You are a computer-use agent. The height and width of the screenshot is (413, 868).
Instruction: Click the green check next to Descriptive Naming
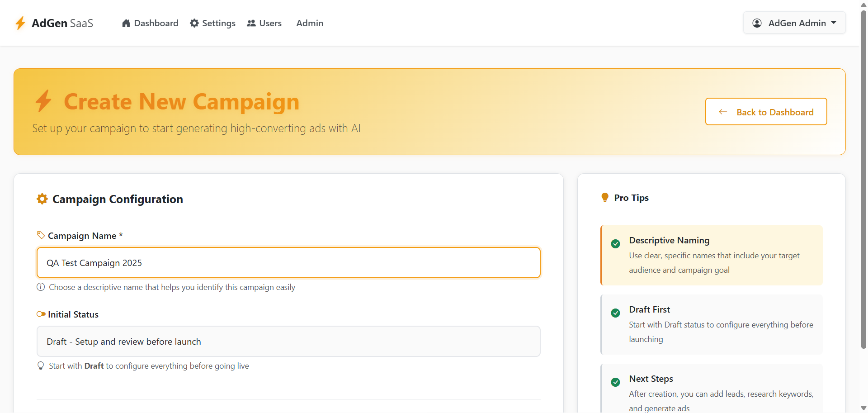point(615,244)
